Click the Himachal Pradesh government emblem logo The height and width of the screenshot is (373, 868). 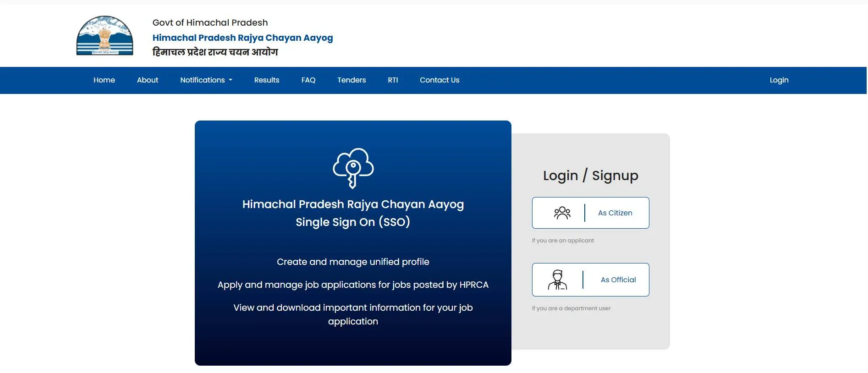104,36
